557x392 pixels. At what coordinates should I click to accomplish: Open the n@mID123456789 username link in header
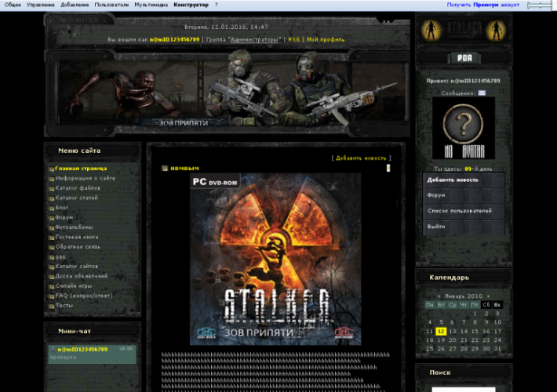click(x=174, y=39)
